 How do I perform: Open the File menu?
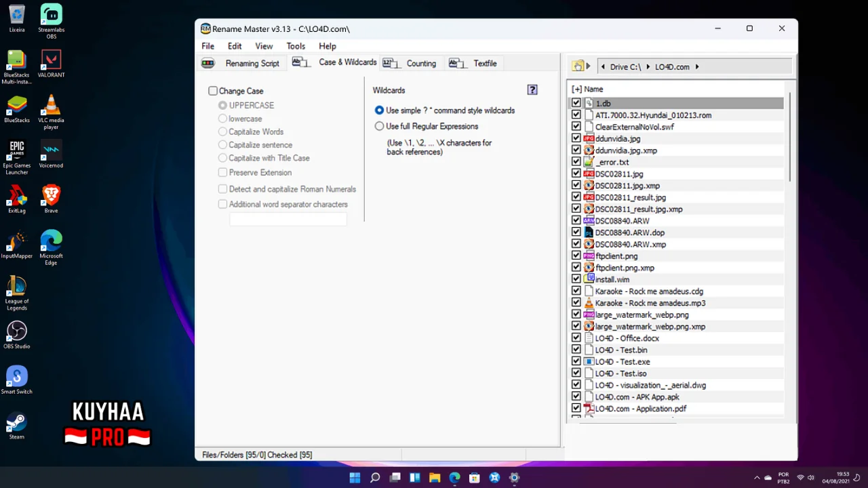[x=208, y=46]
